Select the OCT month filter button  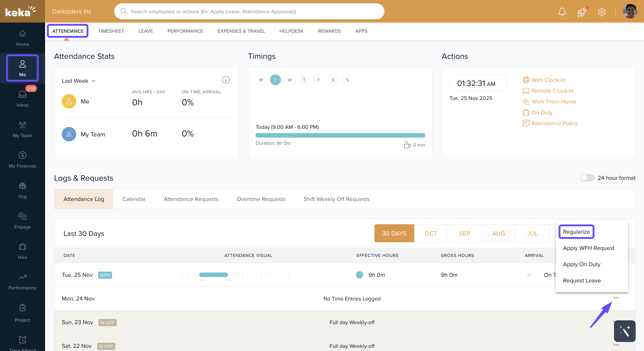tap(431, 233)
